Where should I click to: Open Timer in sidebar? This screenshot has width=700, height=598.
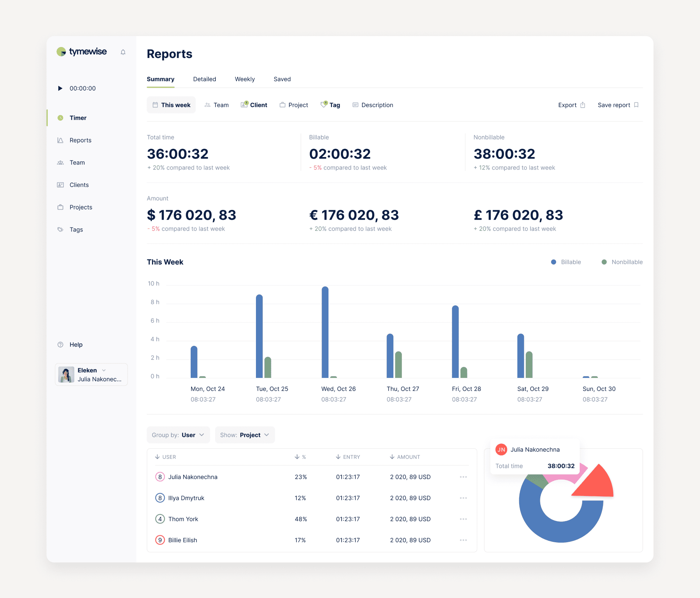(78, 118)
